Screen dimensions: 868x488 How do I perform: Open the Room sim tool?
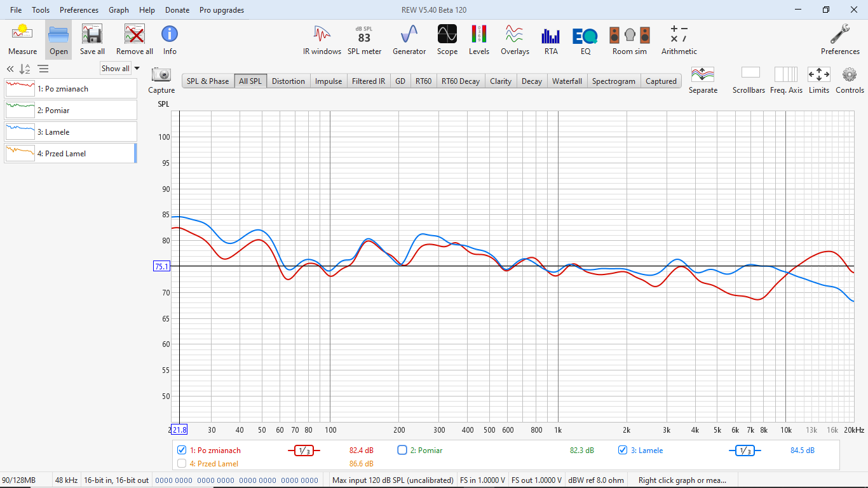[629, 39]
